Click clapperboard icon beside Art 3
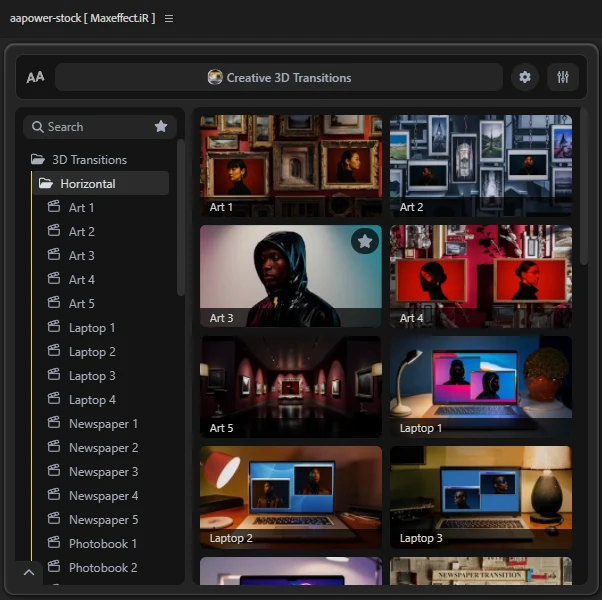 tap(54, 254)
